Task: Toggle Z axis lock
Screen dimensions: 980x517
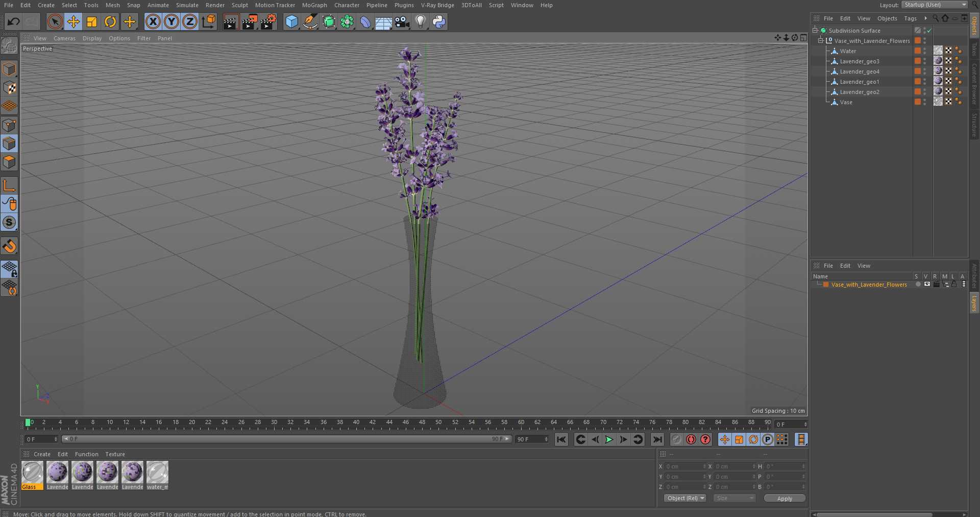Action: point(190,21)
